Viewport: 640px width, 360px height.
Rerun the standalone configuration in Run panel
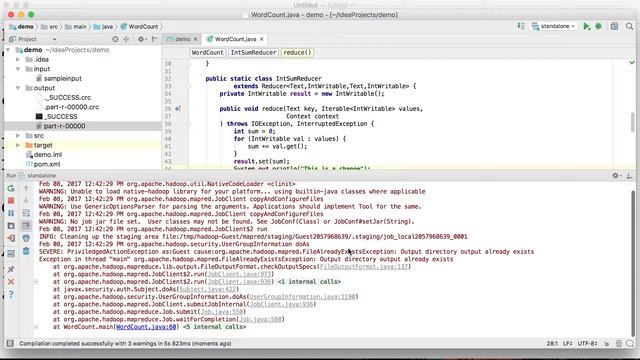[11, 188]
